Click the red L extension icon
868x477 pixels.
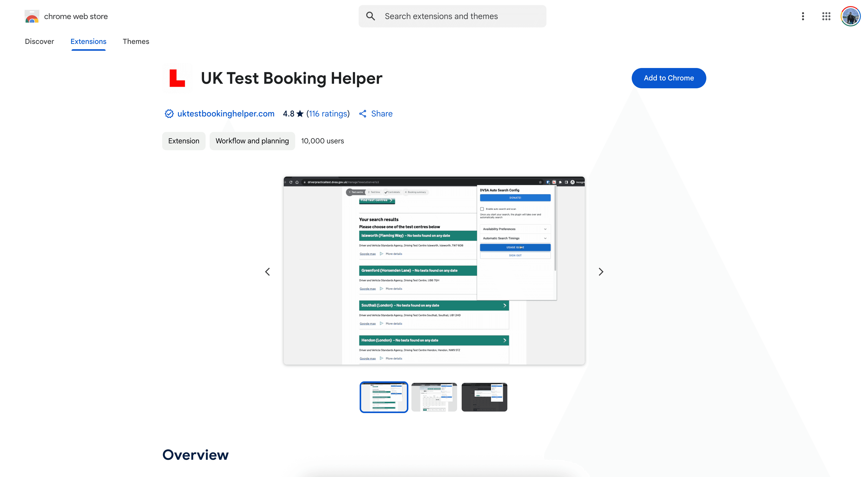(x=178, y=78)
